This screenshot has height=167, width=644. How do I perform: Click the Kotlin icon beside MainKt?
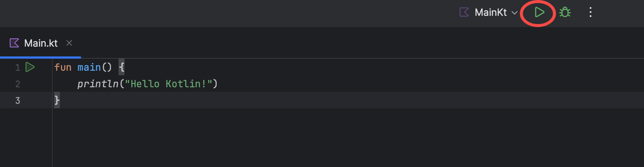tap(464, 12)
